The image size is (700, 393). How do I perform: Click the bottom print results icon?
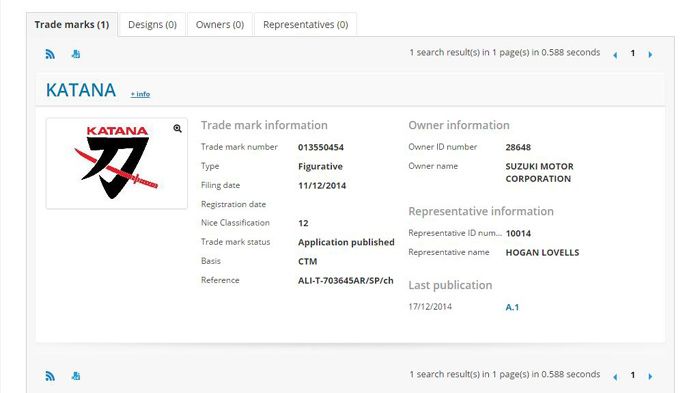pos(76,376)
